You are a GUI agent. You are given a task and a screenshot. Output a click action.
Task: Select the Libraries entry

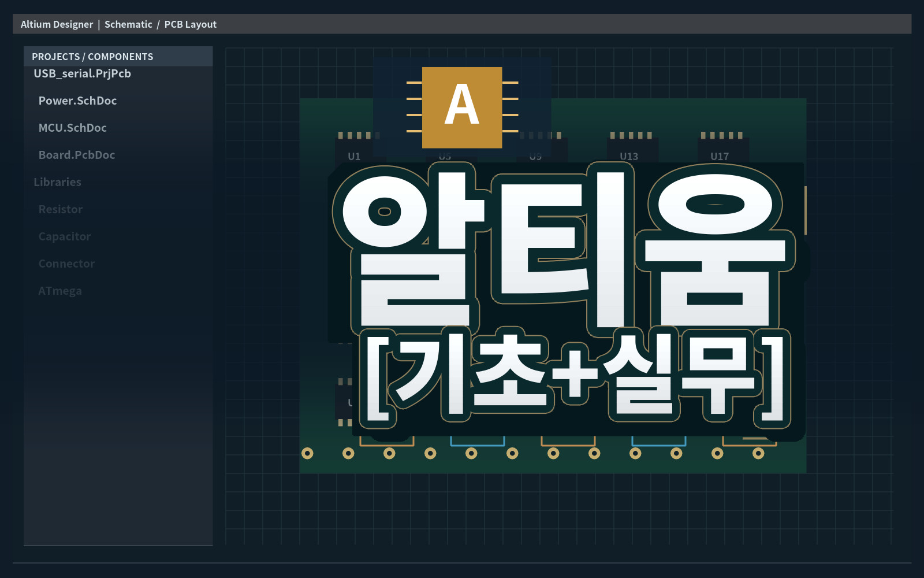[57, 182]
